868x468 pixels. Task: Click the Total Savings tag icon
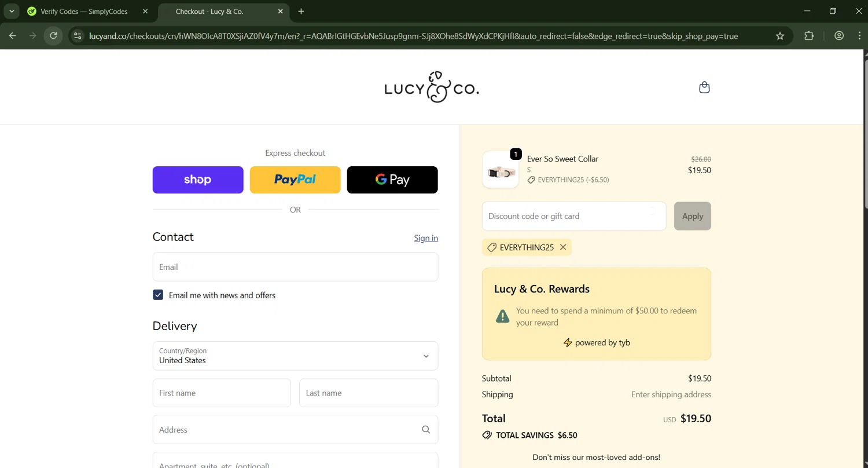(487, 435)
